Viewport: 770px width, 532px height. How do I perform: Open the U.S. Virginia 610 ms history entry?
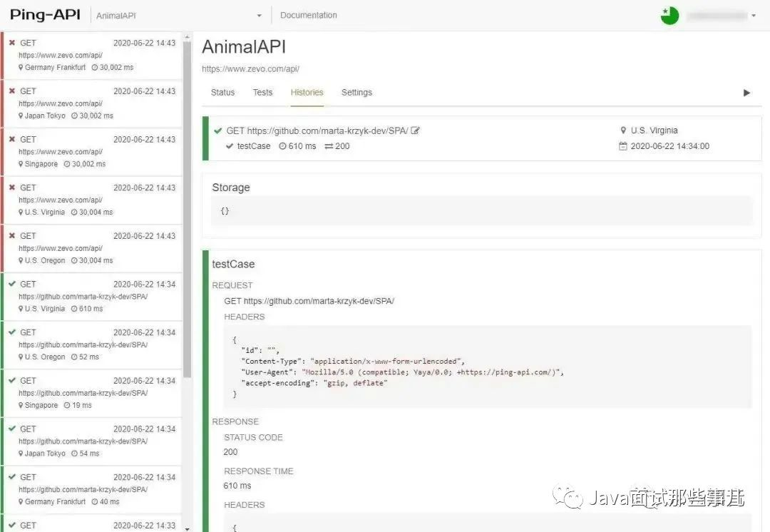pos(92,296)
